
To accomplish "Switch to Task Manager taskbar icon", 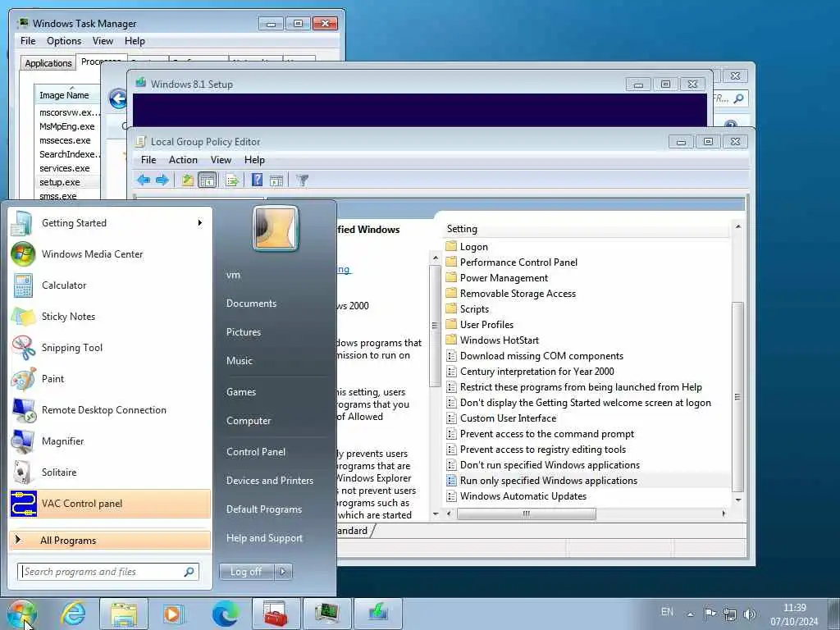I will pos(326,613).
